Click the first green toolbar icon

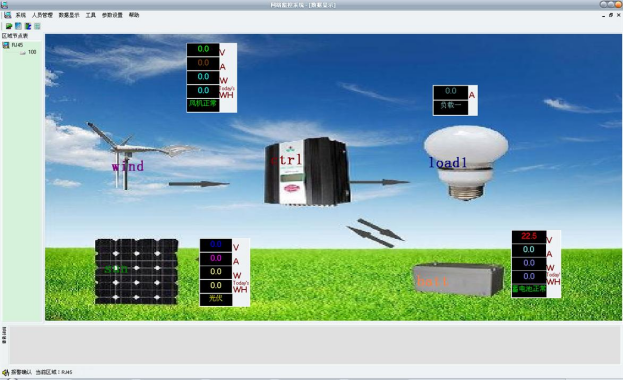point(9,26)
